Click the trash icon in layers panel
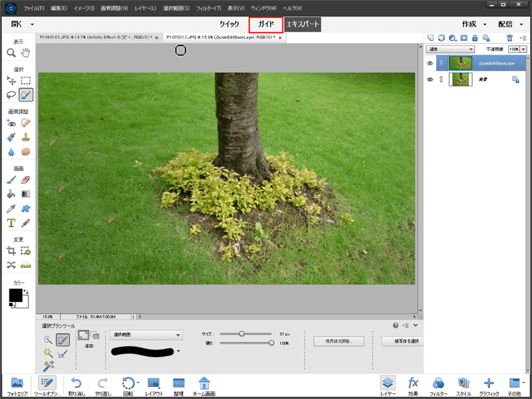The width and height of the screenshot is (532, 399). [510, 38]
